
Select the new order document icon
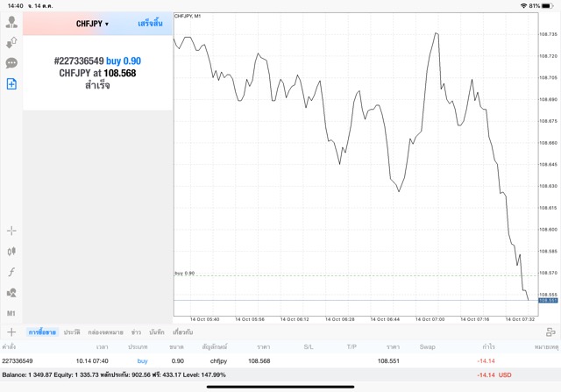pyautogui.click(x=11, y=84)
